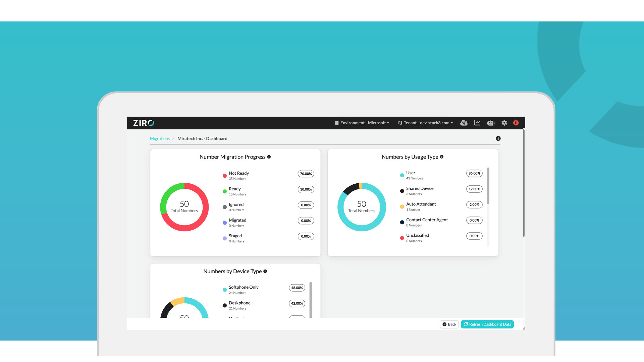644x362 pixels.
Task: Go to the Migrations breadcrumb link
Action: (160, 139)
